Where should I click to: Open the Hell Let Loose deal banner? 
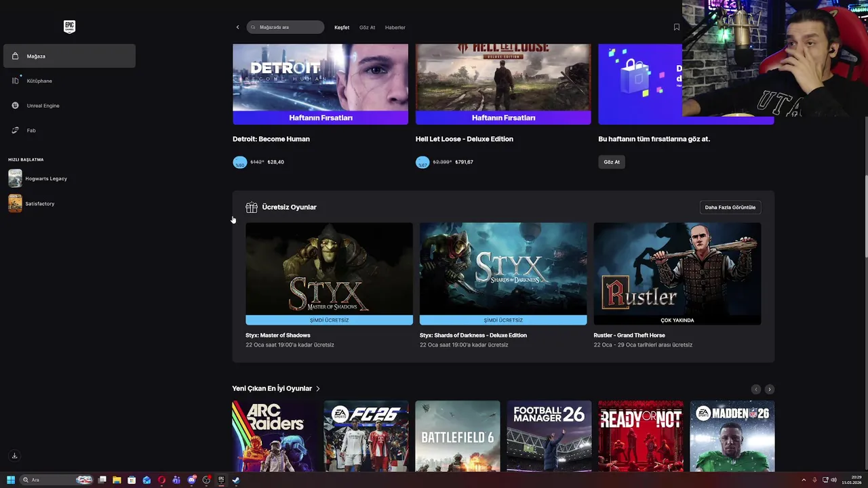tap(503, 84)
